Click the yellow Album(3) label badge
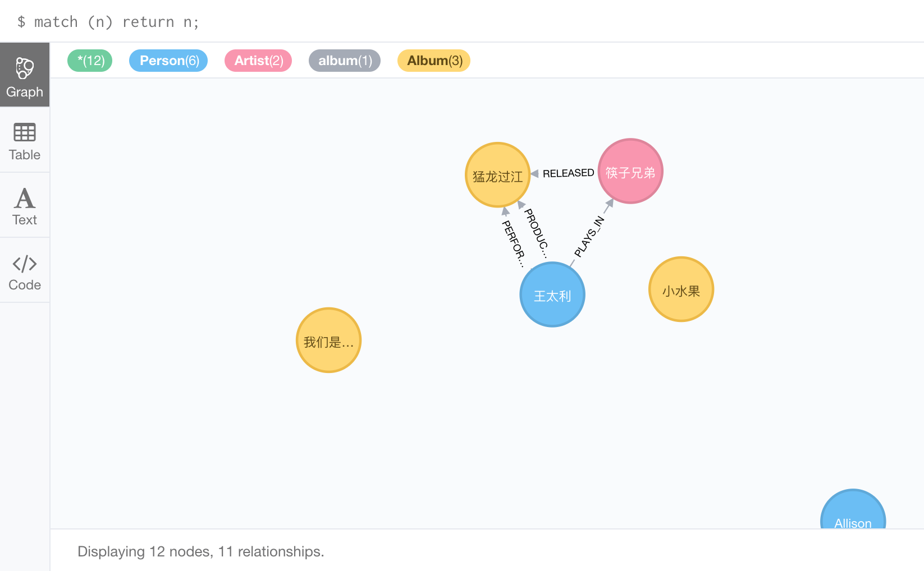 [434, 61]
